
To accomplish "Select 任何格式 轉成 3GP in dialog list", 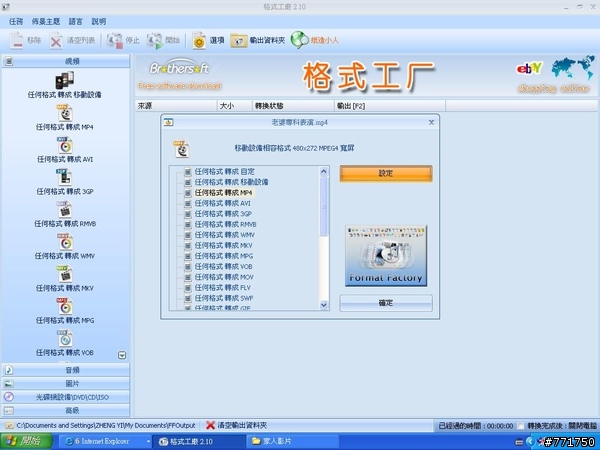I will [x=223, y=214].
